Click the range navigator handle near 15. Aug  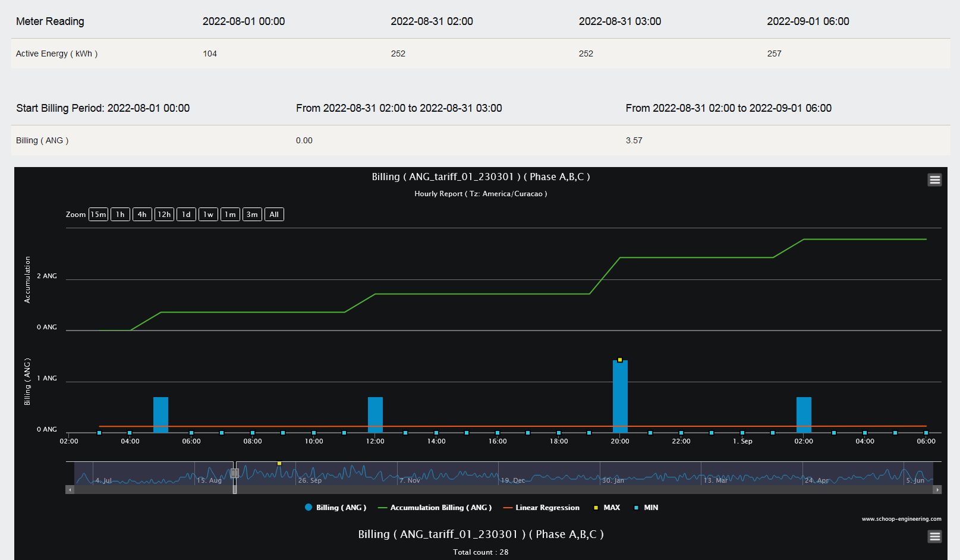[x=235, y=473]
